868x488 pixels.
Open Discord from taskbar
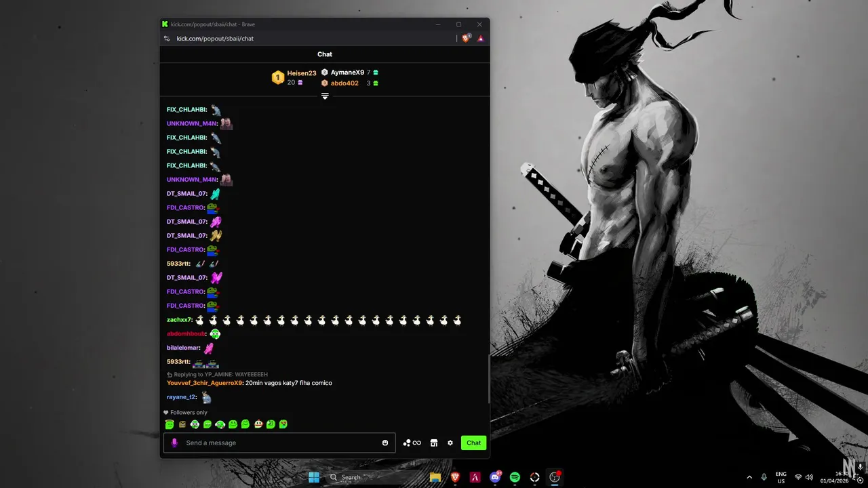[495, 477]
